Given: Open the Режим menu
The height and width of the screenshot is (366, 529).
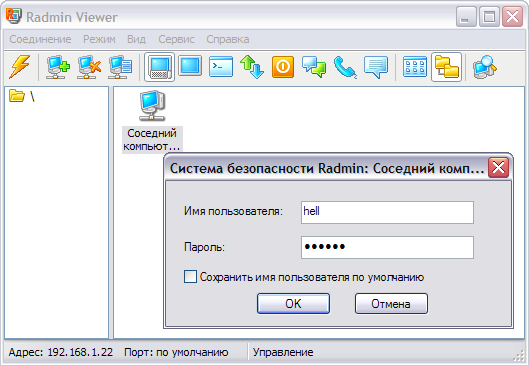Looking at the screenshot, I should pyautogui.click(x=99, y=39).
